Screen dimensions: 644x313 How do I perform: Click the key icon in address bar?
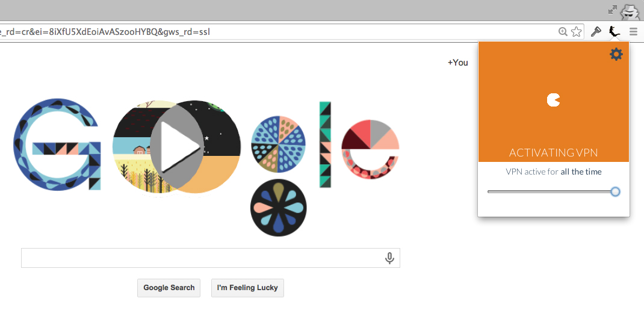click(x=596, y=32)
